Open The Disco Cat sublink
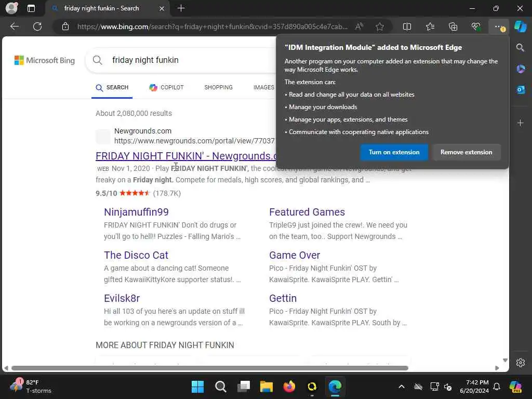The image size is (532, 399). [136, 255]
